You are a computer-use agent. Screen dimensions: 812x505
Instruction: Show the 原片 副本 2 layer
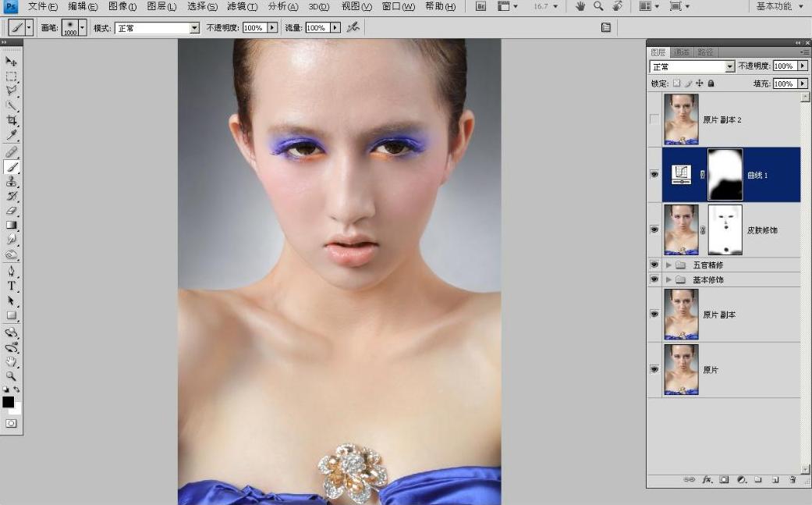click(x=654, y=119)
